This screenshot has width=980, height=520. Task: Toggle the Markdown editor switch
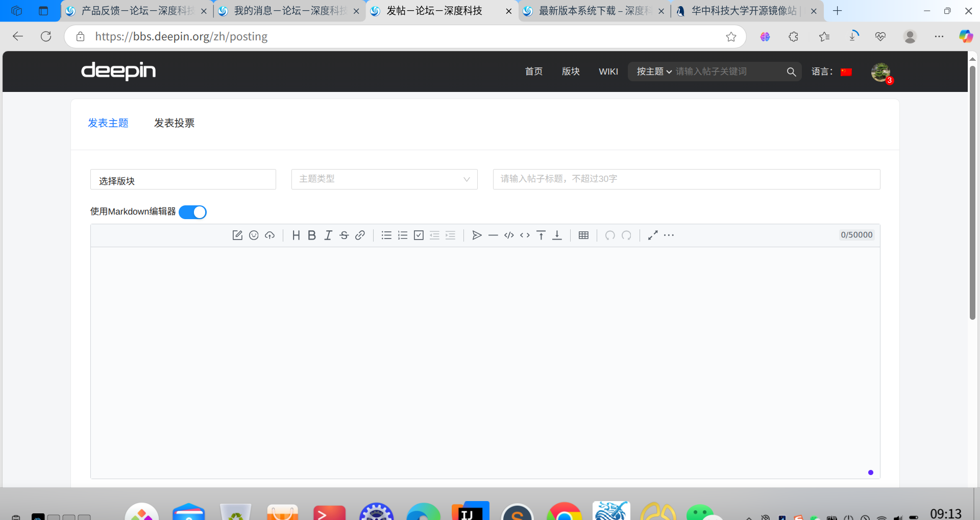pos(192,212)
